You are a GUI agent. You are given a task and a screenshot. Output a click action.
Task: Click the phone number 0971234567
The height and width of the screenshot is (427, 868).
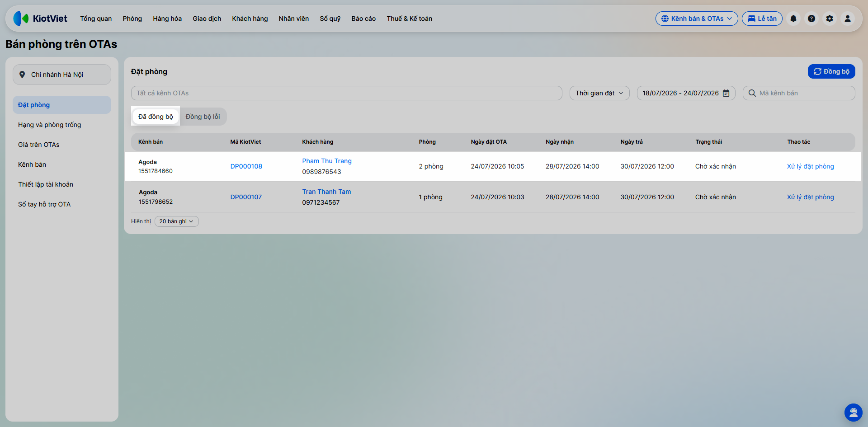[321, 202]
